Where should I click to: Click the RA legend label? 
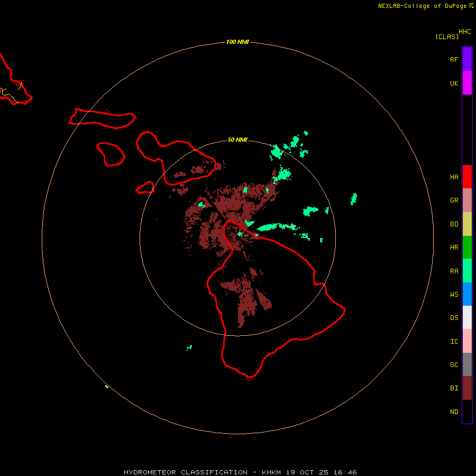tap(454, 271)
